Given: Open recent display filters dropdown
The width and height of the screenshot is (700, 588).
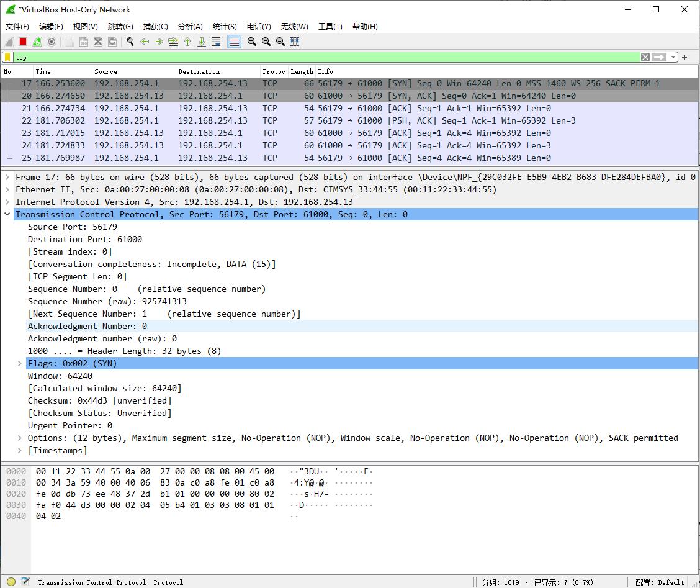Looking at the screenshot, I should tap(673, 57).
